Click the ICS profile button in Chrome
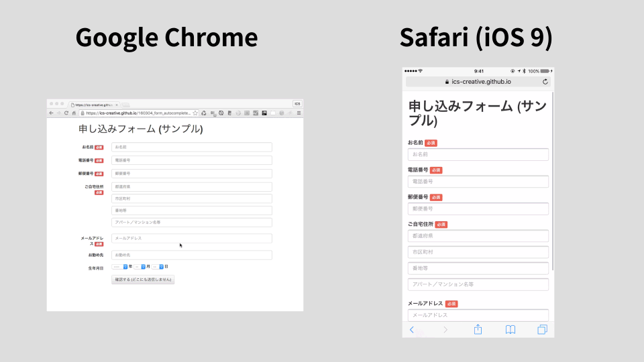The image size is (644, 362). point(297,104)
